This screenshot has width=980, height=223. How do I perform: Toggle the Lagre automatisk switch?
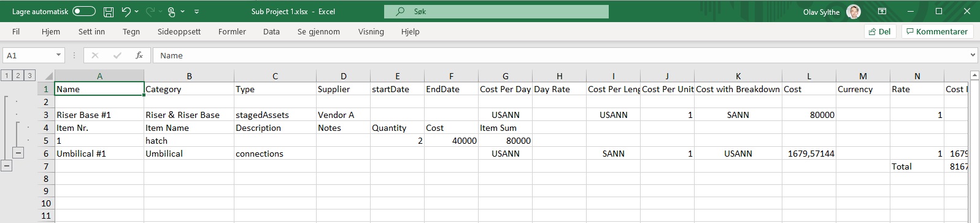point(84,11)
